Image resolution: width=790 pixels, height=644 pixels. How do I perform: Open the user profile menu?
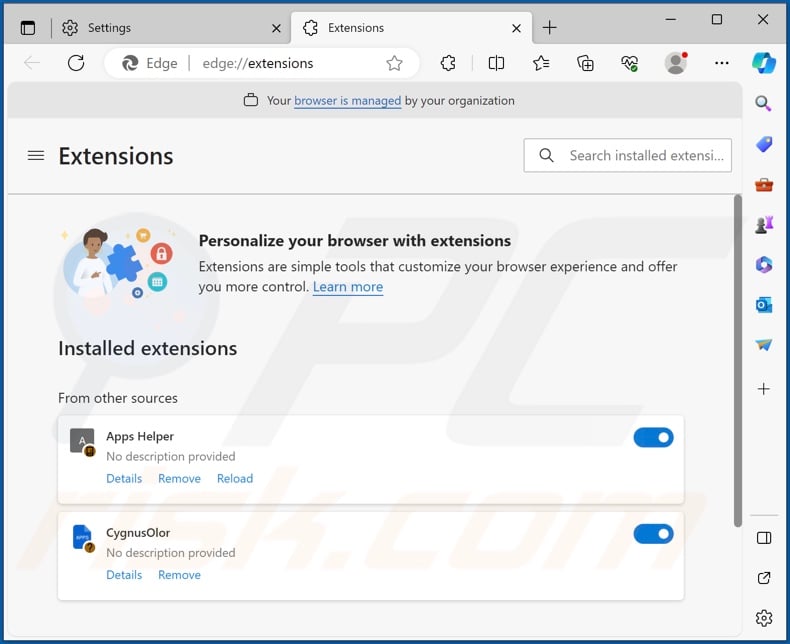(x=676, y=63)
